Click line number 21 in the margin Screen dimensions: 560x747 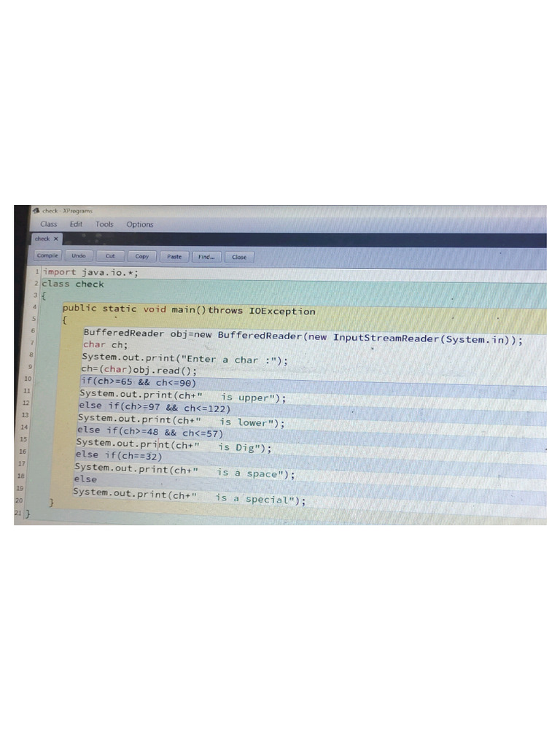17,513
